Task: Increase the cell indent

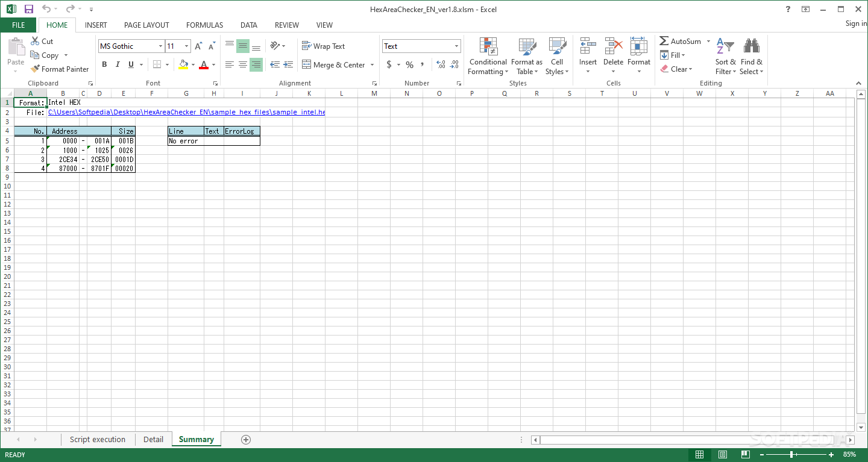Action: 288,64
